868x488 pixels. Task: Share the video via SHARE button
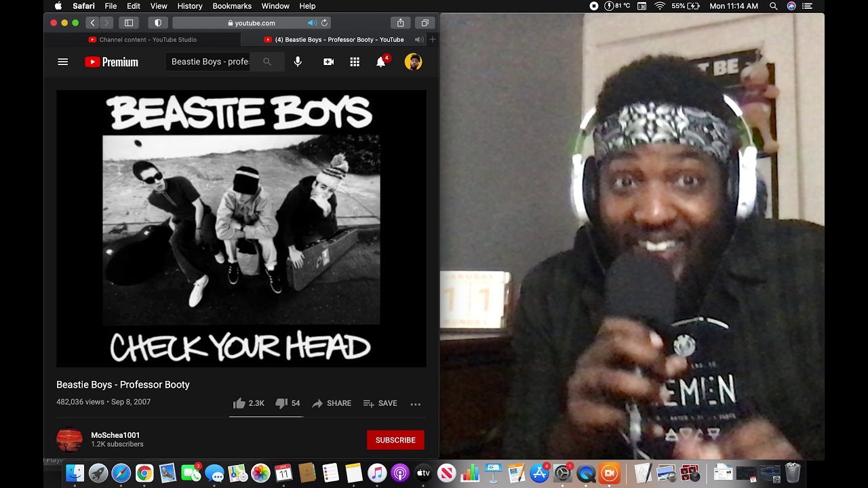332,403
